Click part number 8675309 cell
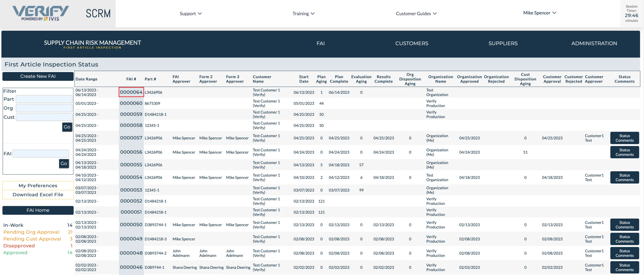This screenshot has width=644, height=275. tap(152, 103)
